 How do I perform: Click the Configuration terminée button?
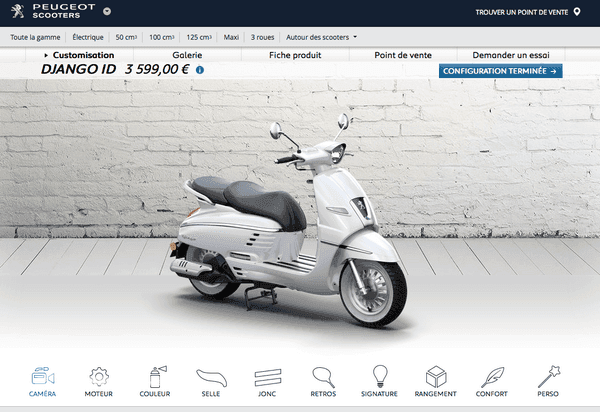[x=501, y=71]
